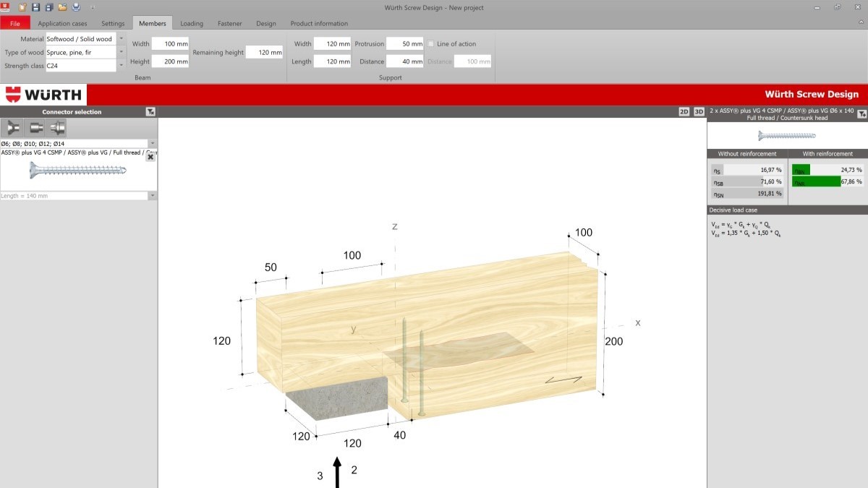
Task: Click the z axis label in 3D view
Action: click(x=395, y=226)
